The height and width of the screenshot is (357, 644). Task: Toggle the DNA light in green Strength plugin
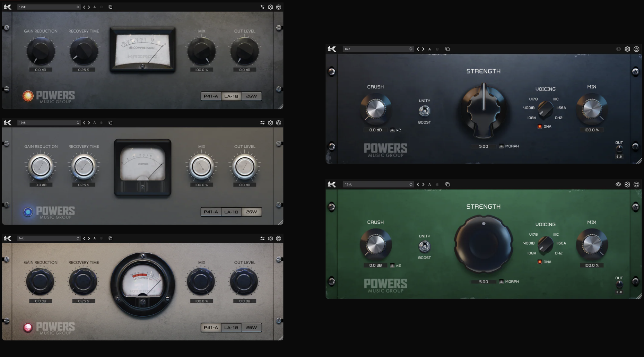(540, 262)
